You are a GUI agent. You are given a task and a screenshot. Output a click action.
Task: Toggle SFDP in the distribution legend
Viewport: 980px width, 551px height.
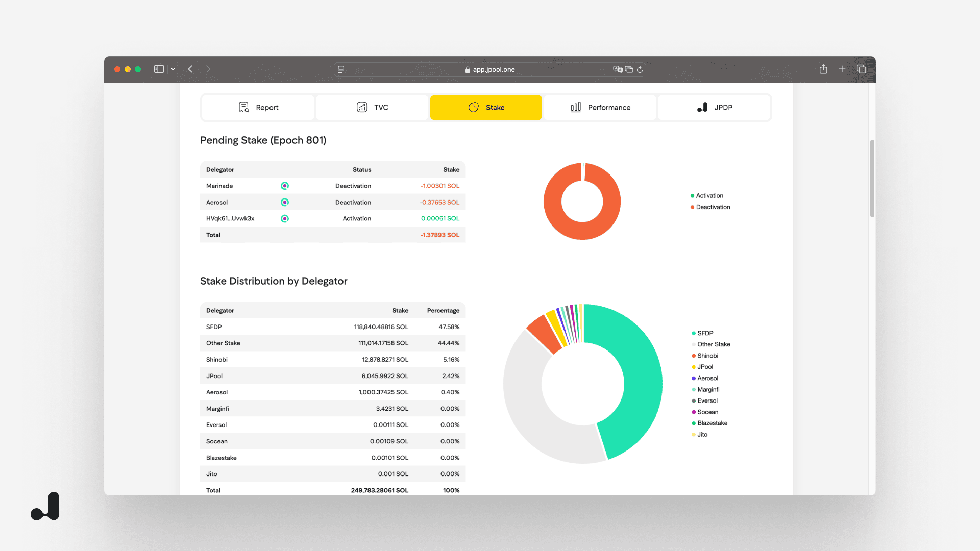tap(702, 333)
